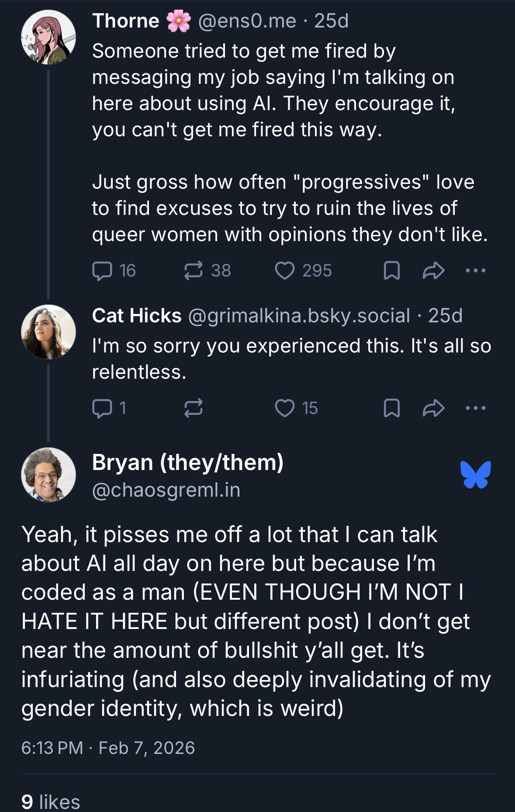Repost Thorne's post with 38 reposts

click(194, 271)
